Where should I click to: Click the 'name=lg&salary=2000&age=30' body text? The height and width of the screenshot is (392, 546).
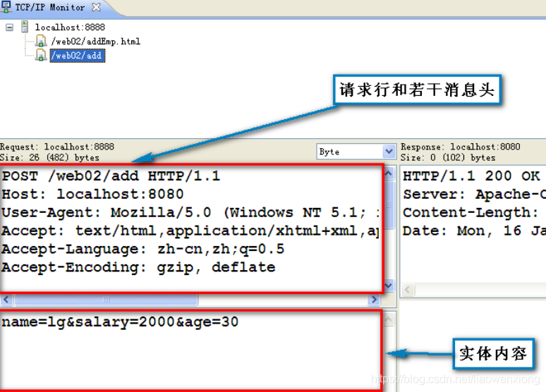tap(120, 322)
